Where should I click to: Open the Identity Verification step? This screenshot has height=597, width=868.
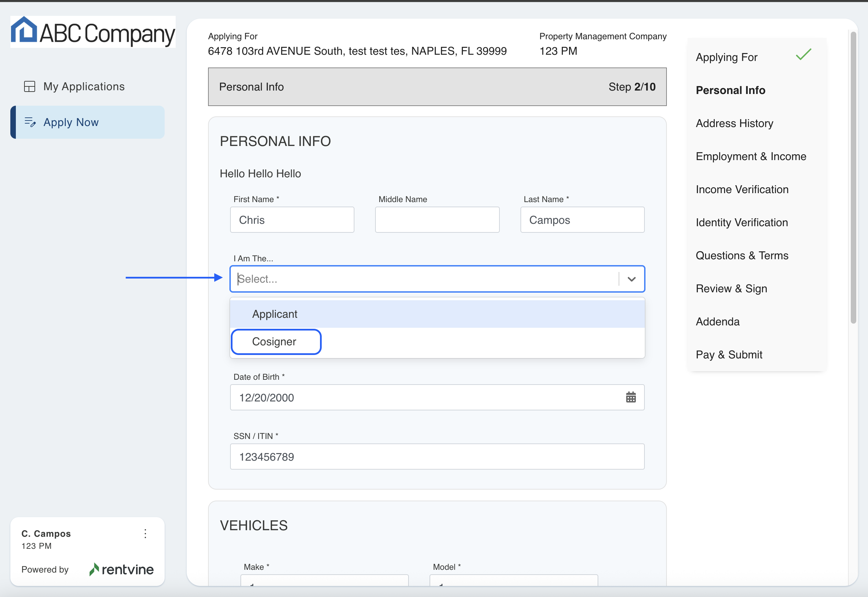tap(742, 222)
